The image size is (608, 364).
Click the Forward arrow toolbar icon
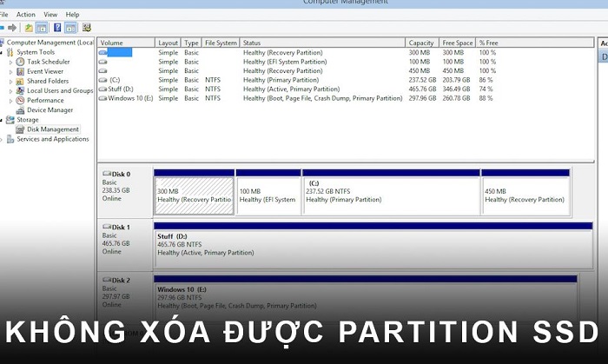tap(12, 28)
